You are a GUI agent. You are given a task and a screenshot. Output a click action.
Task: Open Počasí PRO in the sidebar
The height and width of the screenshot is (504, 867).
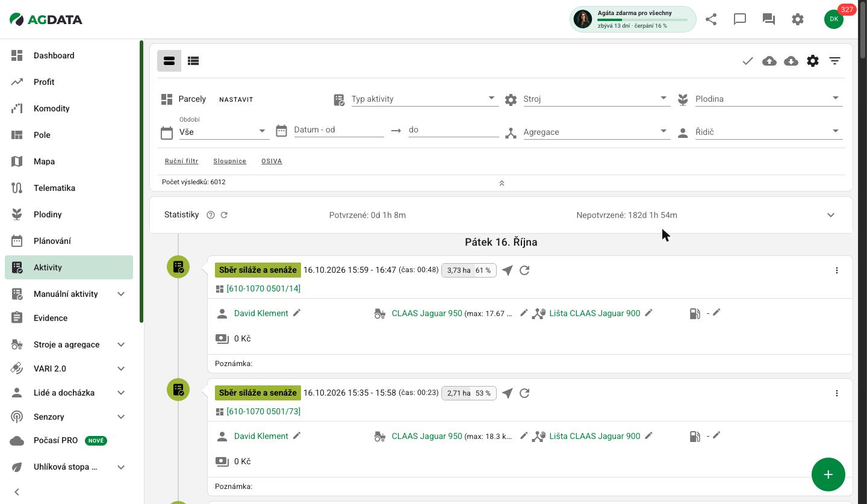coord(69,440)
